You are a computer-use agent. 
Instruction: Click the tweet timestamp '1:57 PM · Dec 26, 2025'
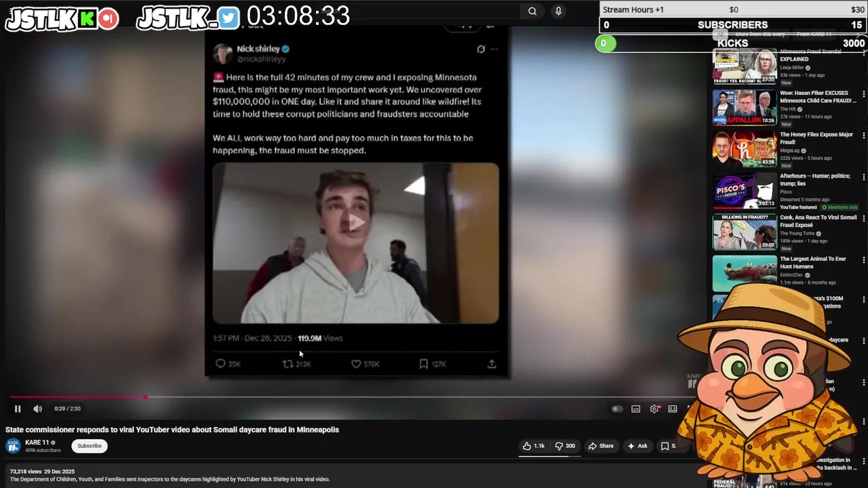pyautogui.click(x=252, y=338)
